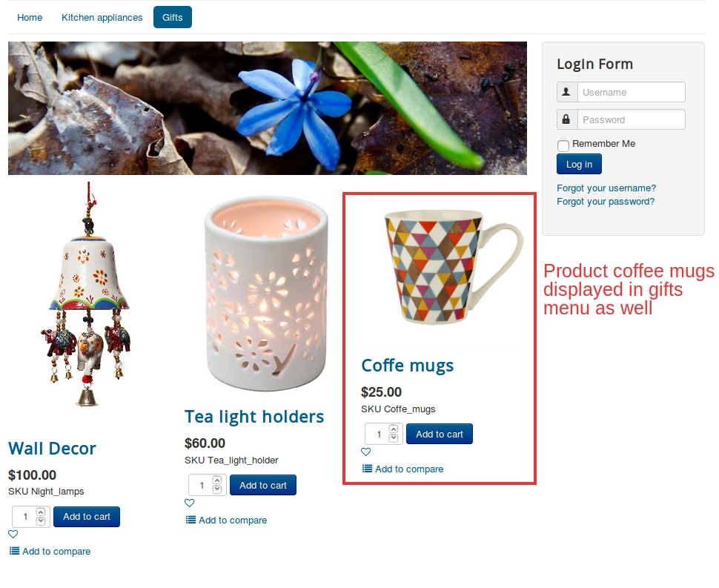Open the Forgot your password link
Screen dimensions: 719x588
[x=606, y=202]
